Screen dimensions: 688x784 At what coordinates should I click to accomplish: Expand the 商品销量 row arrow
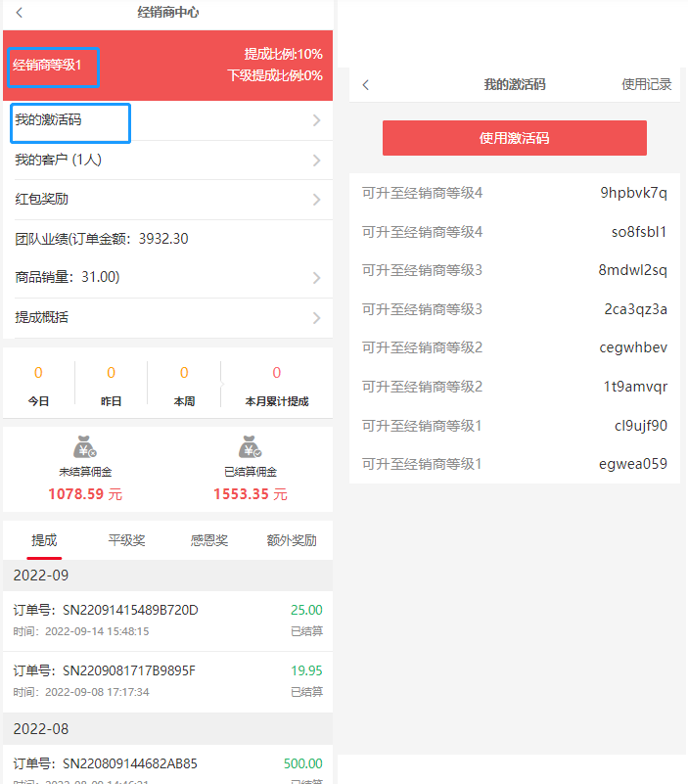click(316, 278)
